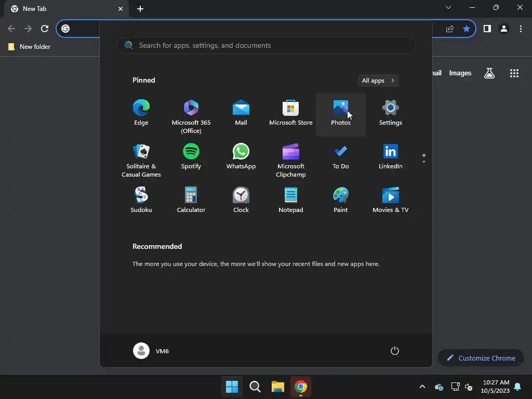Viewport: 532px width, 399px height.
Task: Open network status tray icon
Action: pos(455,387)
